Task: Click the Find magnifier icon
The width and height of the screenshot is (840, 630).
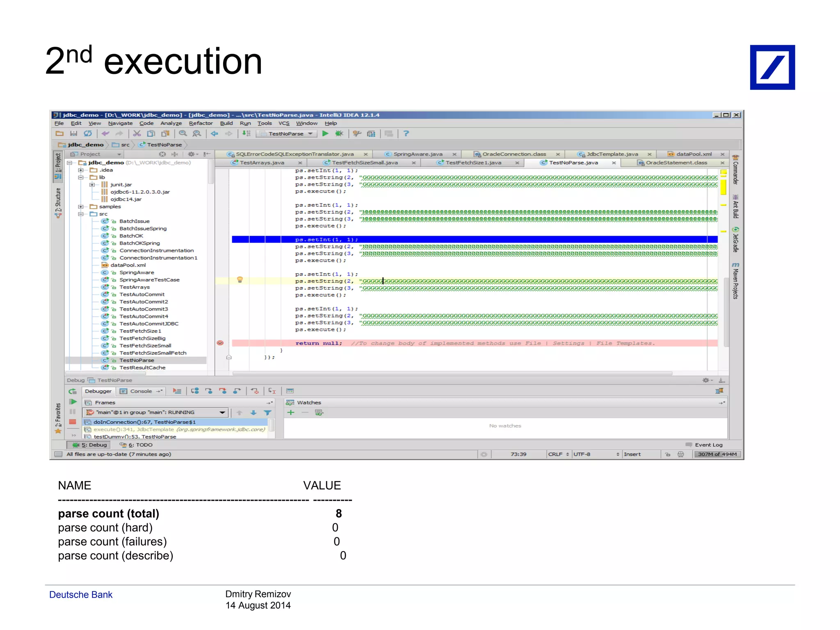Action: 183,134
